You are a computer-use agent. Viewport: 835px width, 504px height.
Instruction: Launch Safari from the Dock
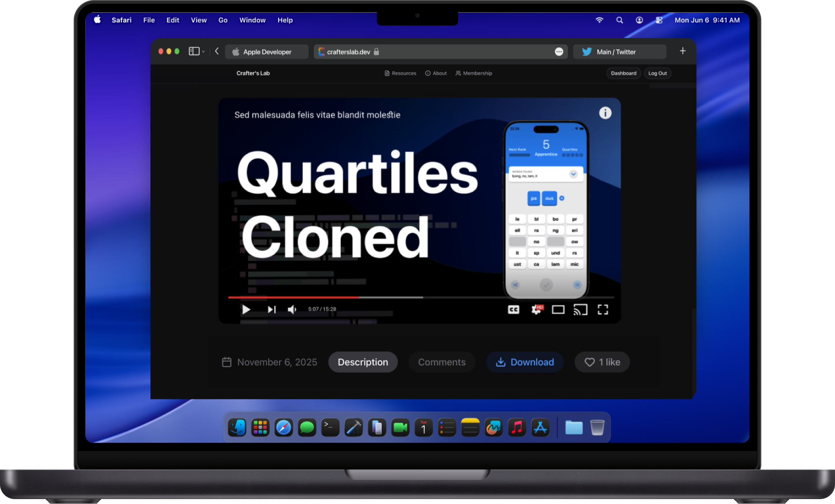[284, 427]
